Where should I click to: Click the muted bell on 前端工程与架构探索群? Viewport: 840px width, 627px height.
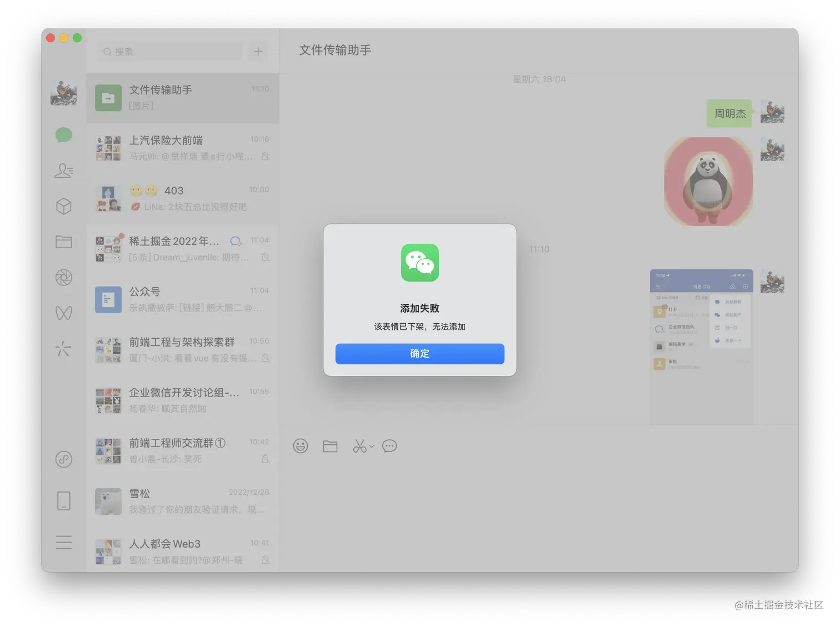(x=266, y=358)
